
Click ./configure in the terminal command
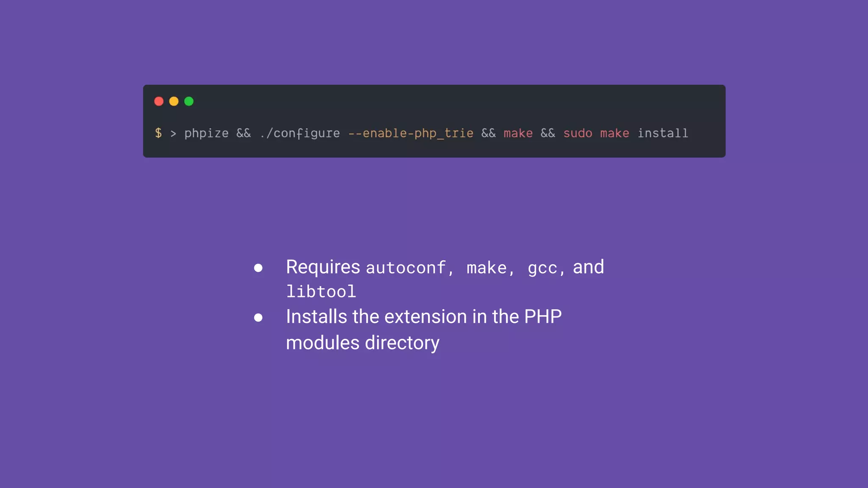point(300,133)
